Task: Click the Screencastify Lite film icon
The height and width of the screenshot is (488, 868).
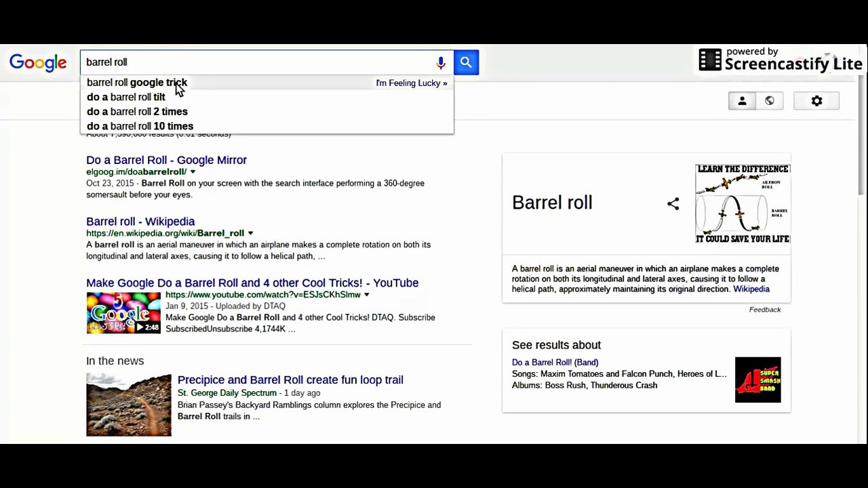Action: point(710,60)
